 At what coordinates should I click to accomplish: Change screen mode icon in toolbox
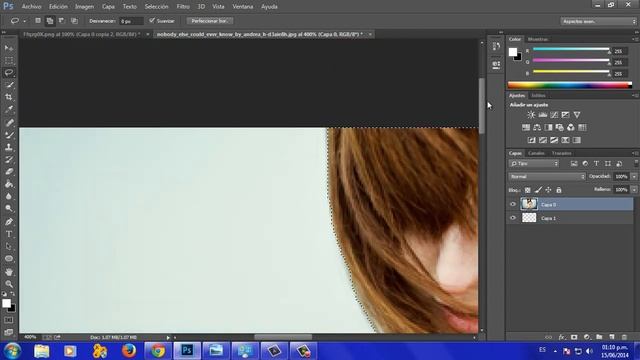(x=9, y=332)
